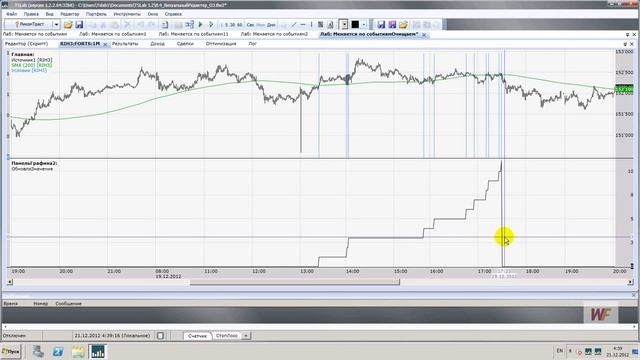Click the script tree diagram icon
This screenshot has width=640, height=360.
(x=189, y=24)
